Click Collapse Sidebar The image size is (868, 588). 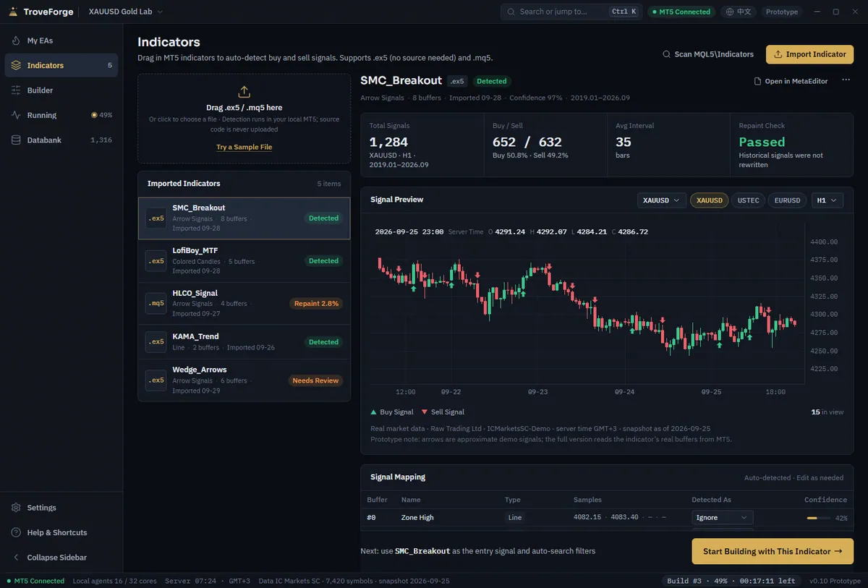(61, 558)
